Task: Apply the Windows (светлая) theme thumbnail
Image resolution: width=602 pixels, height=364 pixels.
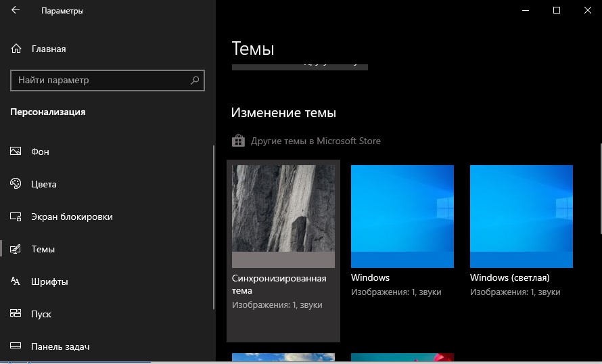Action: click(522, 217)
